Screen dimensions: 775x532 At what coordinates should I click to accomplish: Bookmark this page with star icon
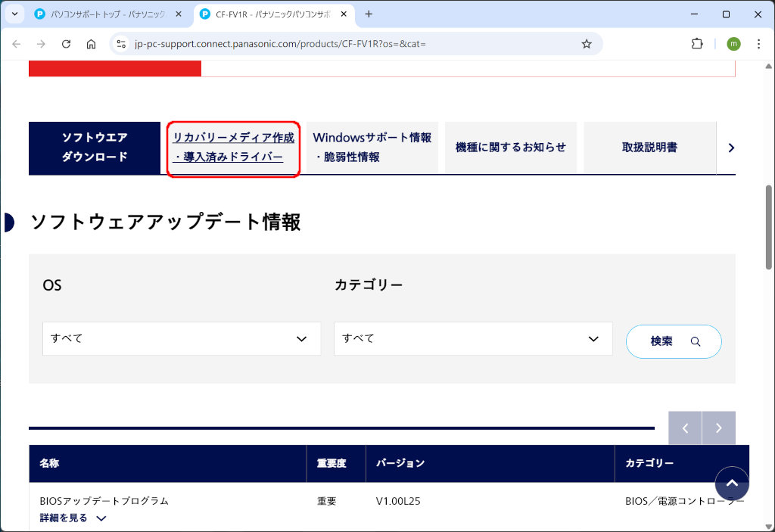587,44
